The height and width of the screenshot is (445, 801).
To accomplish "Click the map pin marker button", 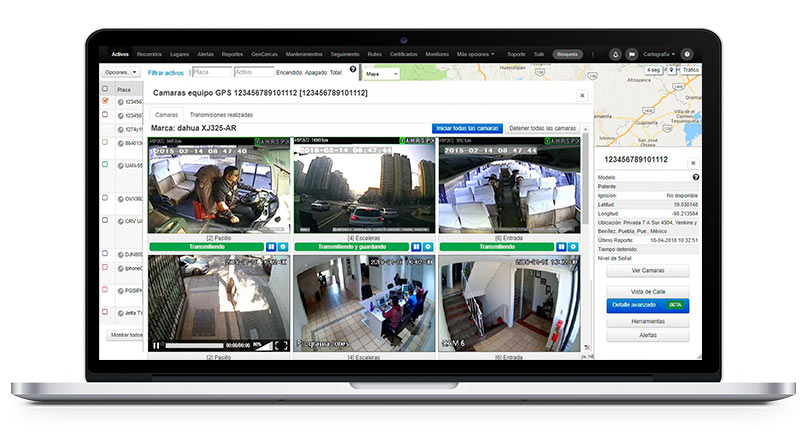I will [671, 70].
